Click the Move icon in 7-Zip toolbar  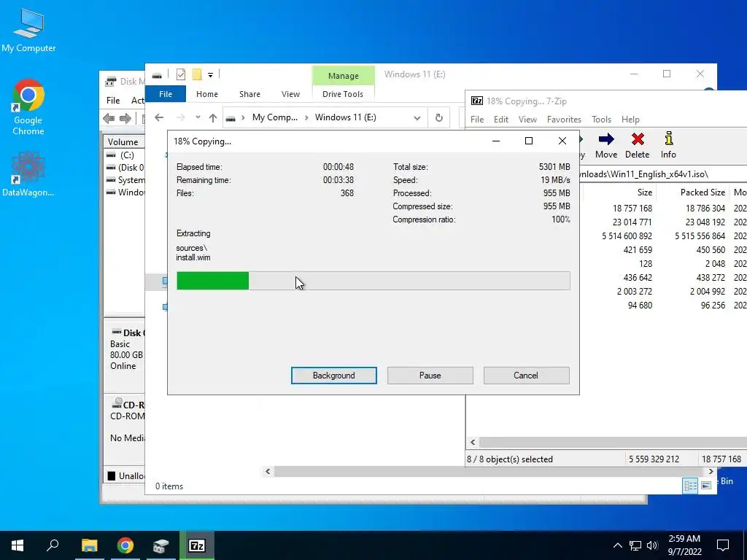pos(606,146)
